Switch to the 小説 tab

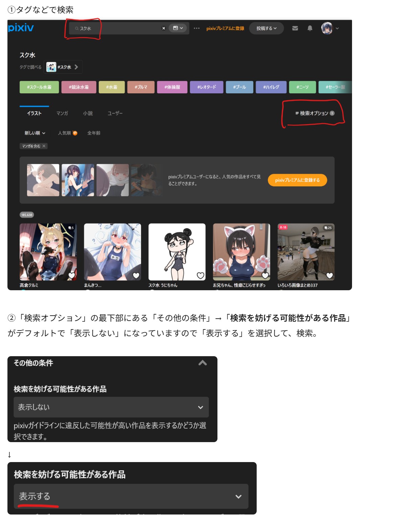[88, 113]
